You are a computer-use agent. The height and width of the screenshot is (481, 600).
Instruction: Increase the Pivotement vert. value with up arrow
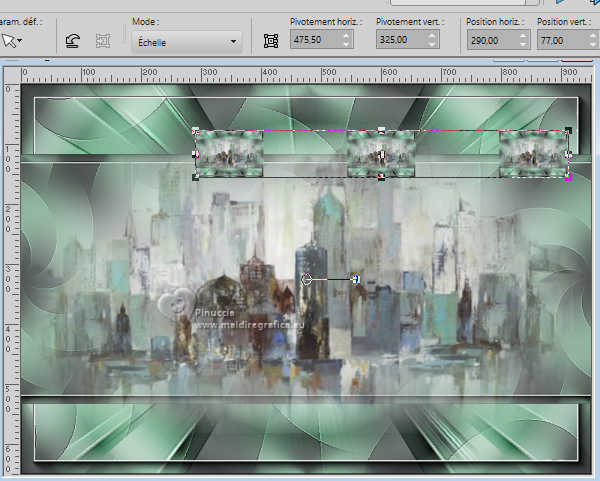tap(433, 36)
